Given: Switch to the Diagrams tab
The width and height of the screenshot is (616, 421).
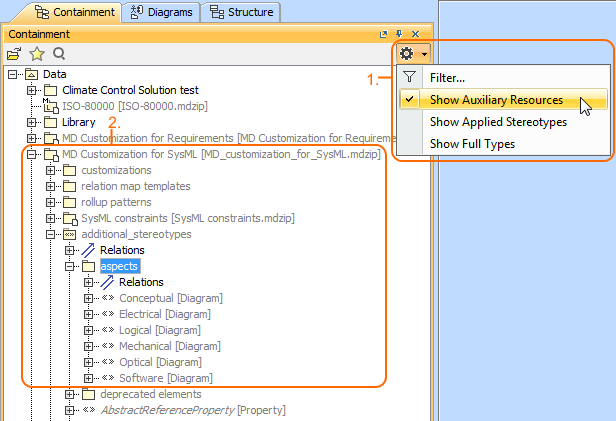Looking at the screenshot, I should coord(163,12).
